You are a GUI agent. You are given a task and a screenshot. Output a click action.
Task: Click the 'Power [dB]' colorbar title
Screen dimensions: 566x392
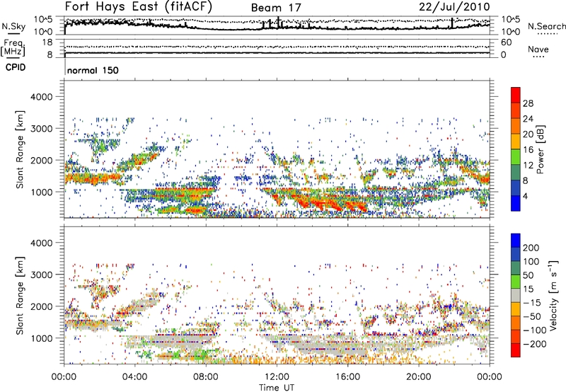[541, 149]
